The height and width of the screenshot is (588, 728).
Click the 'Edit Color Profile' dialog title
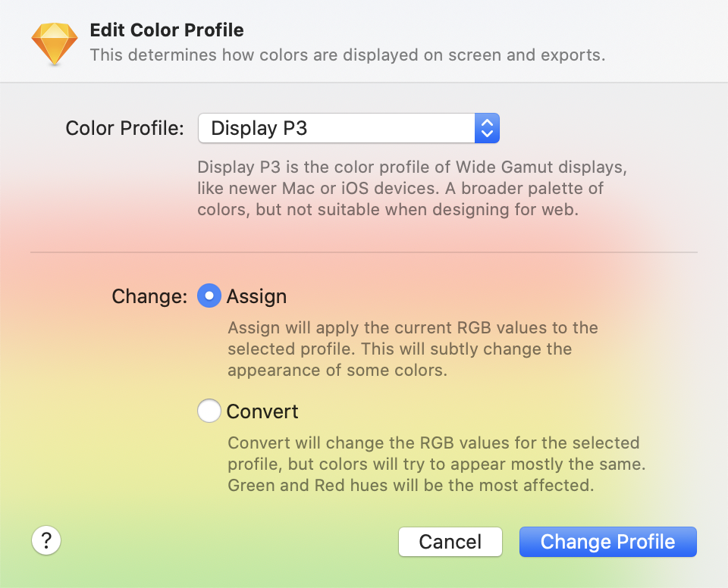pos(167,31)
